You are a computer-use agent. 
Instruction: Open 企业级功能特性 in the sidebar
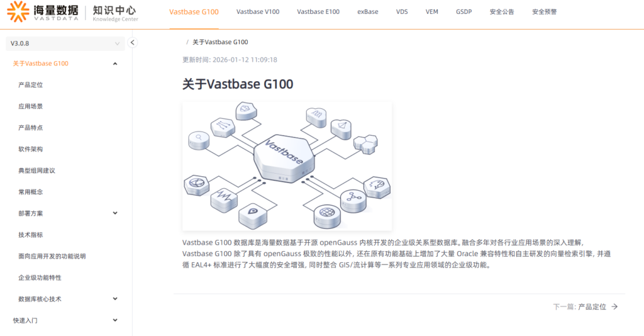[x=40, y=277]
